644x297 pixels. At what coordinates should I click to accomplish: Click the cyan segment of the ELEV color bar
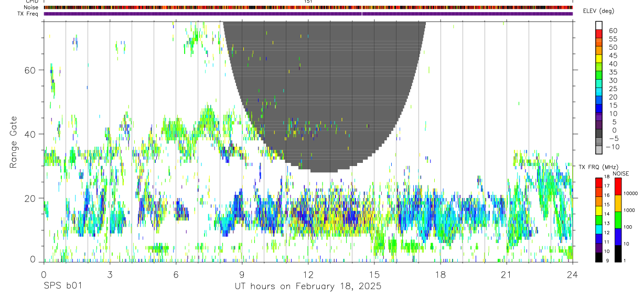pos(598,92)
